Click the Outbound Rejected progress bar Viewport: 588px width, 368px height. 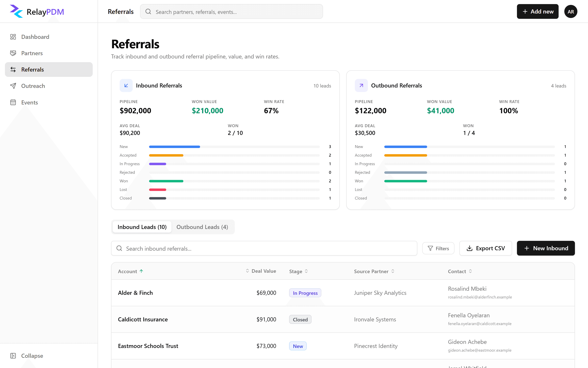pyautogui.click(x=469, y=172)
